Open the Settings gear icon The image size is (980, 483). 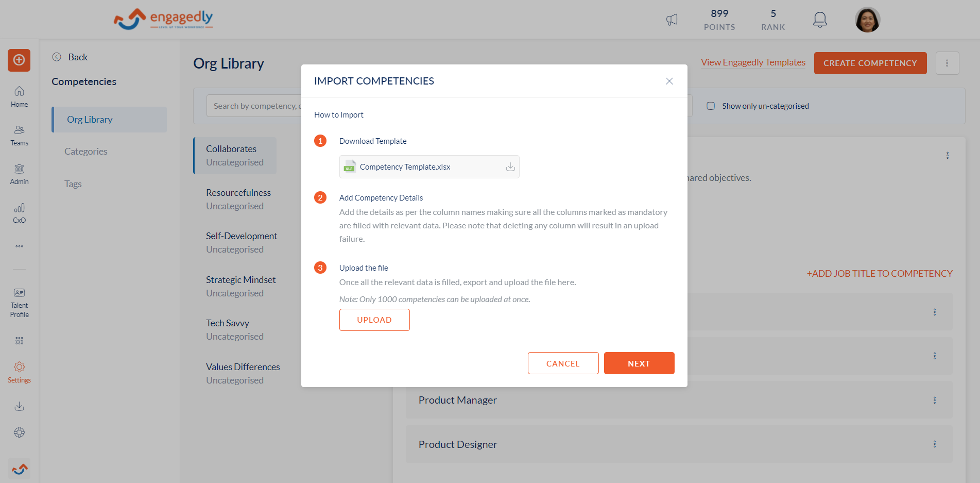[19, 372]
